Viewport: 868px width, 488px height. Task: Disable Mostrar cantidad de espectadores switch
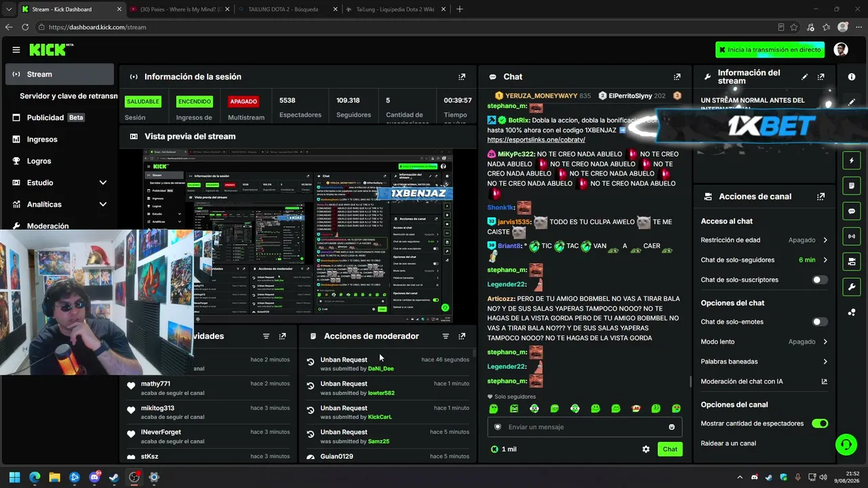(x=820, y=424)
